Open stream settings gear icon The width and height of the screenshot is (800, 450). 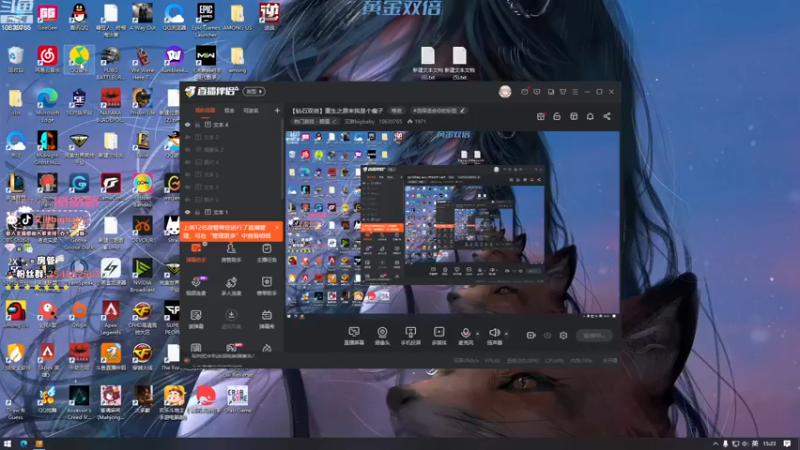[x=563, y=335]
